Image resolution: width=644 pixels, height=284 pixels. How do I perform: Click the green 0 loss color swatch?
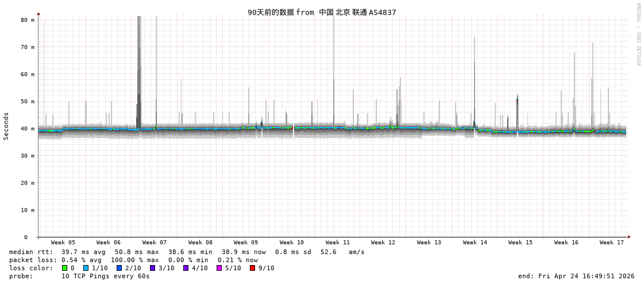[x=64, y=268]
